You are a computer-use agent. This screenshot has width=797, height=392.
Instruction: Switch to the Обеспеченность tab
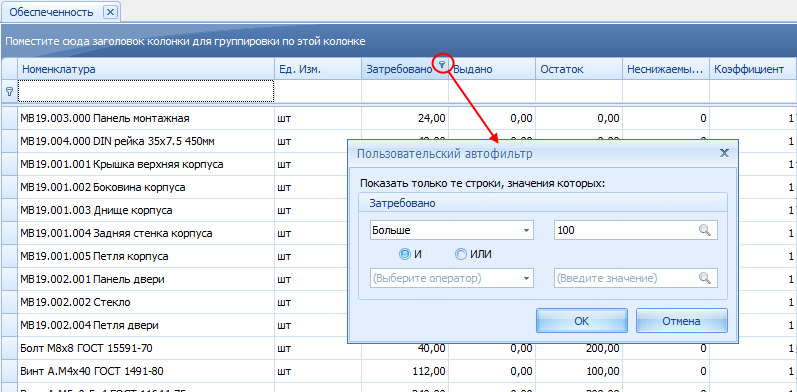click(51, 12)
